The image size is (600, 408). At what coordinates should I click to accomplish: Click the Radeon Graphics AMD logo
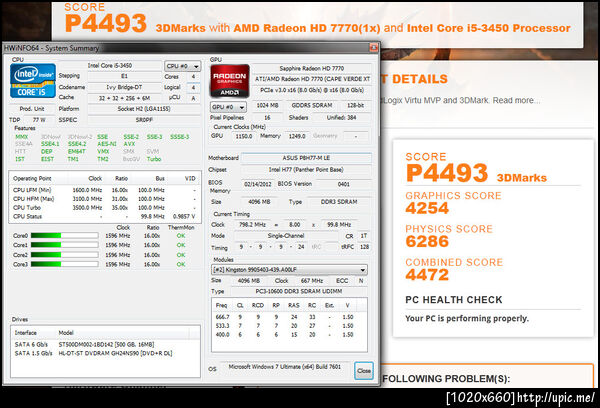(230, 81)
